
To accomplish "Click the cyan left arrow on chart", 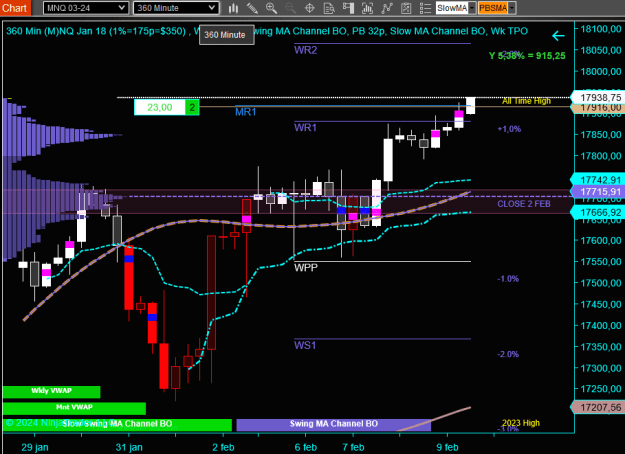I will click(x=558, y=36).
